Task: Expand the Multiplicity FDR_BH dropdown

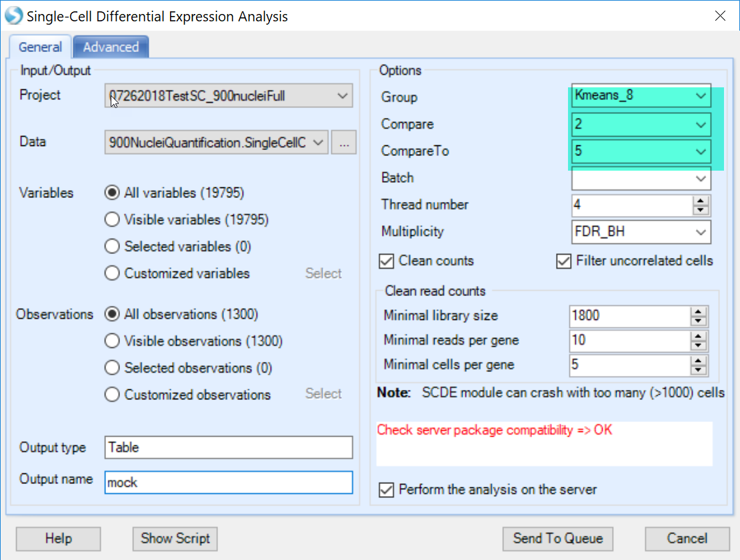Action: [x=641, y=231]
